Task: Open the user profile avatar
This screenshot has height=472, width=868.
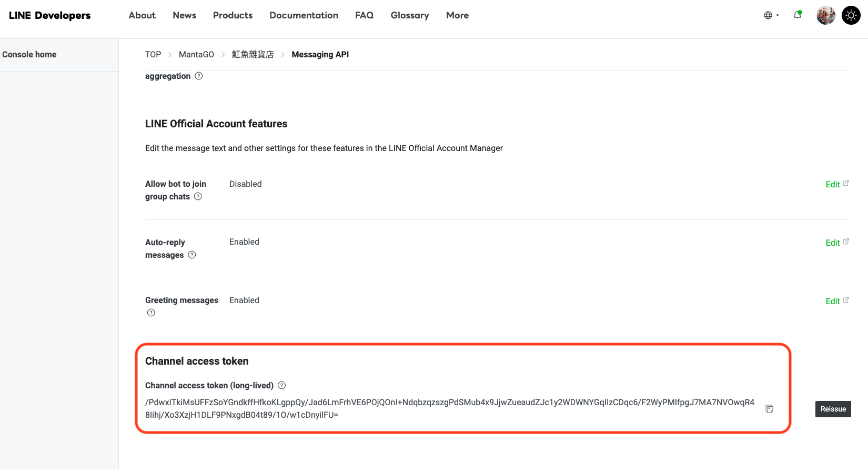Action: coord(825,15)
